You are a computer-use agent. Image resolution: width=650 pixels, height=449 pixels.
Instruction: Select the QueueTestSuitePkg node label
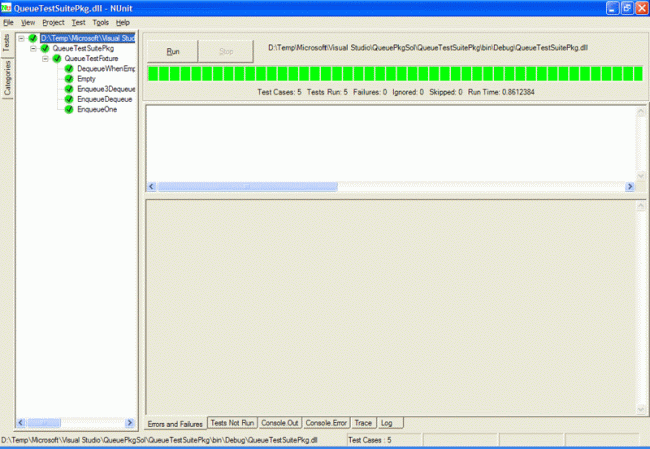(x=83, y=49)
